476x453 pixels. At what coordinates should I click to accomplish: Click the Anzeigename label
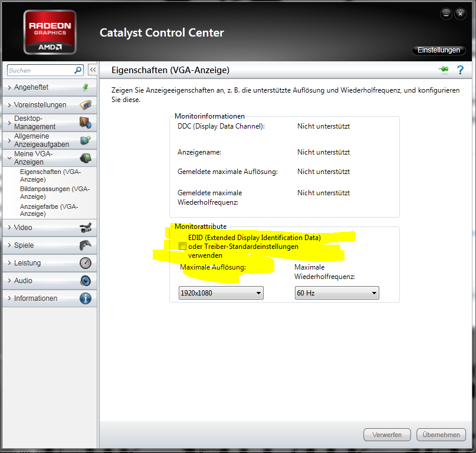tap(199, 152)
